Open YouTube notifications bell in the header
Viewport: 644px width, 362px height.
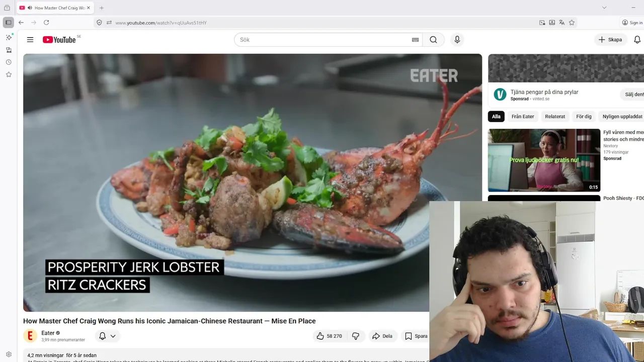(x=637, y=40)
